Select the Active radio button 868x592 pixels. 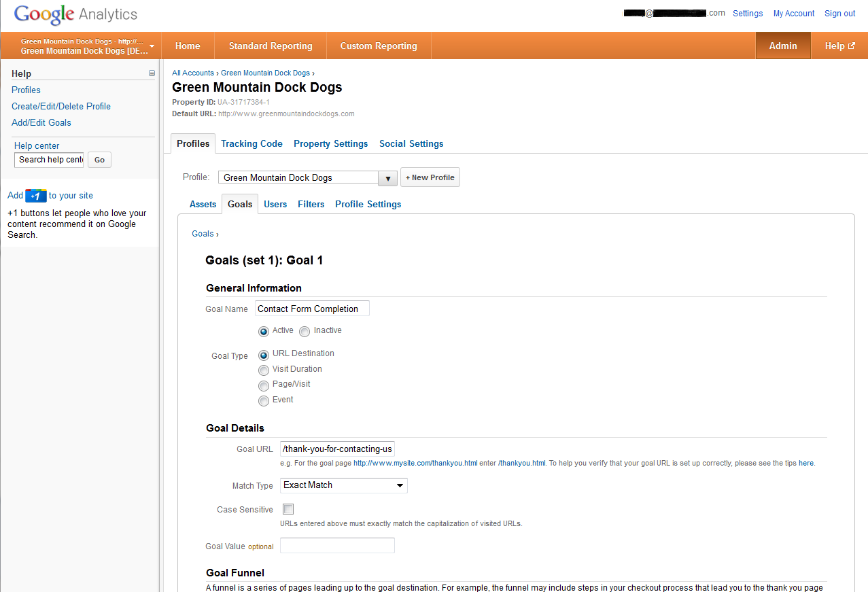pos(264,332)
